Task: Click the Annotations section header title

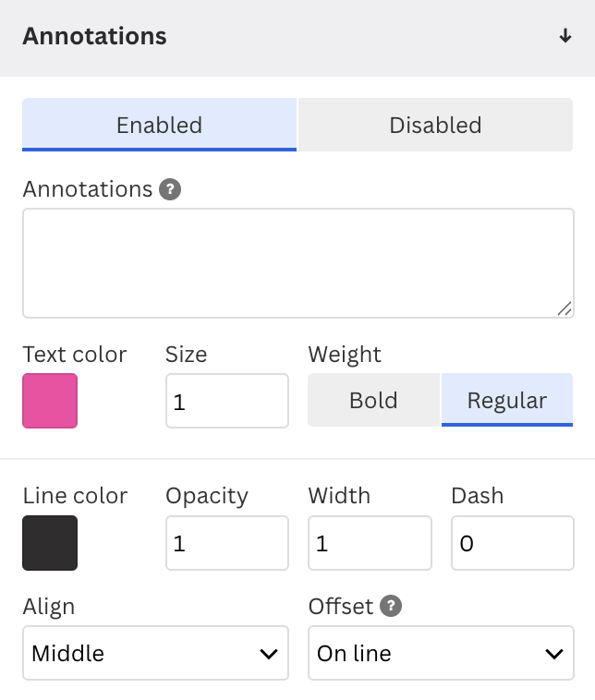Action: point(94,36)
